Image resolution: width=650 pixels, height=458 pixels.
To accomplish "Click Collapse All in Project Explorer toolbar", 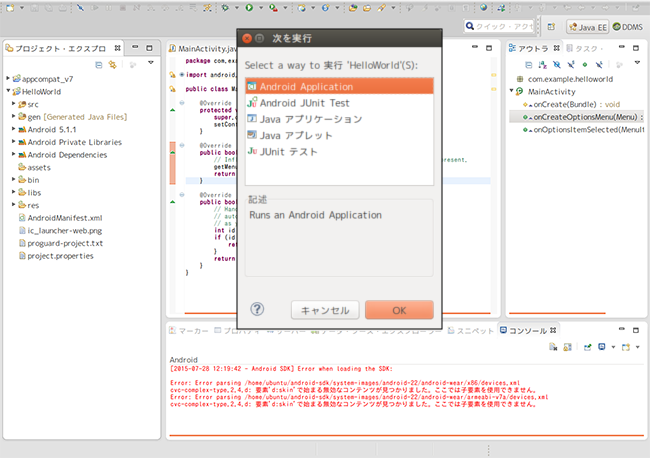I will click(99, 65).
